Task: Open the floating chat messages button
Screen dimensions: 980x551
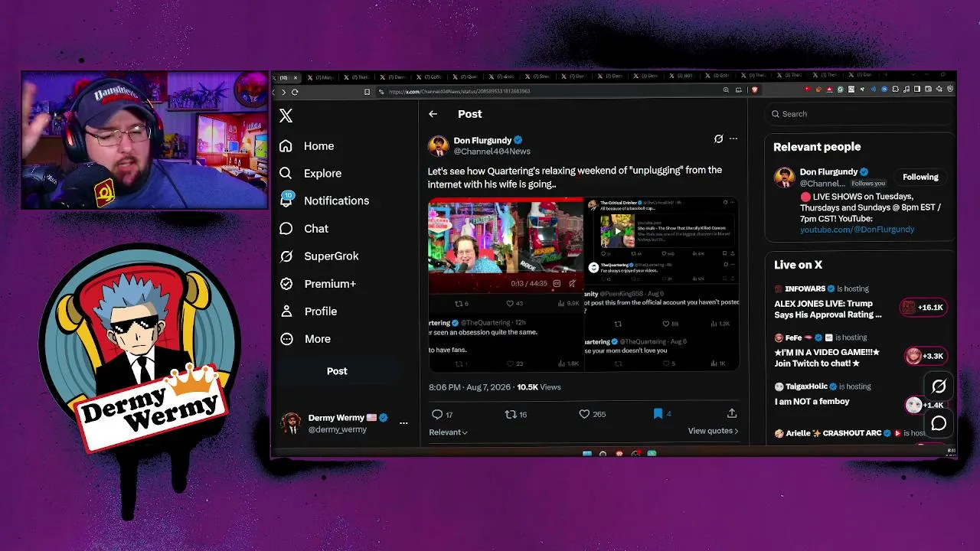Action: coord(939,423)
